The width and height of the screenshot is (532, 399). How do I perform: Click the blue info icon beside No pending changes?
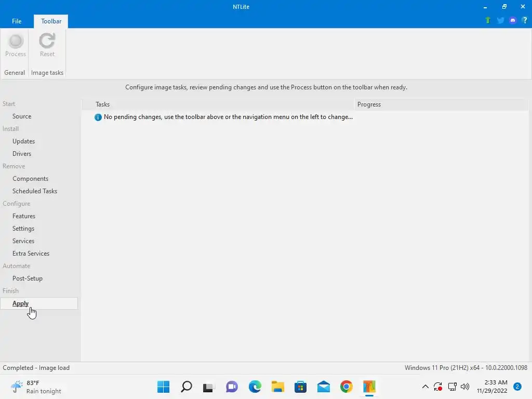(x=98, y=117)
